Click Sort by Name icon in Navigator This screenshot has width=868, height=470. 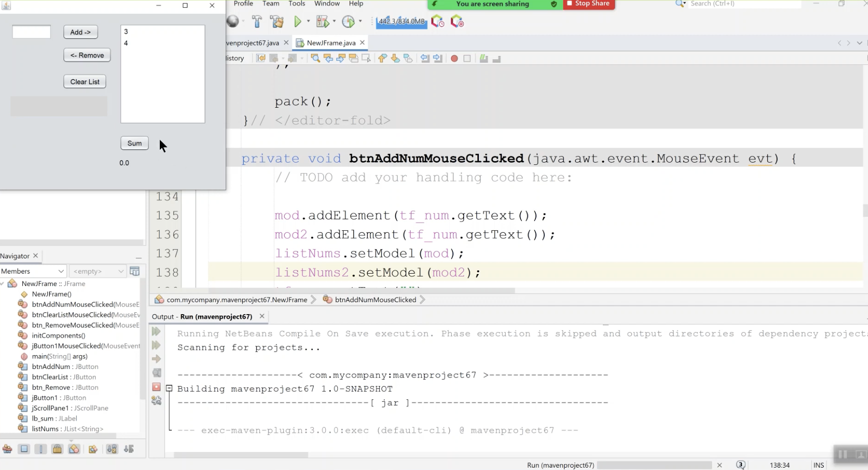point(112,449)
